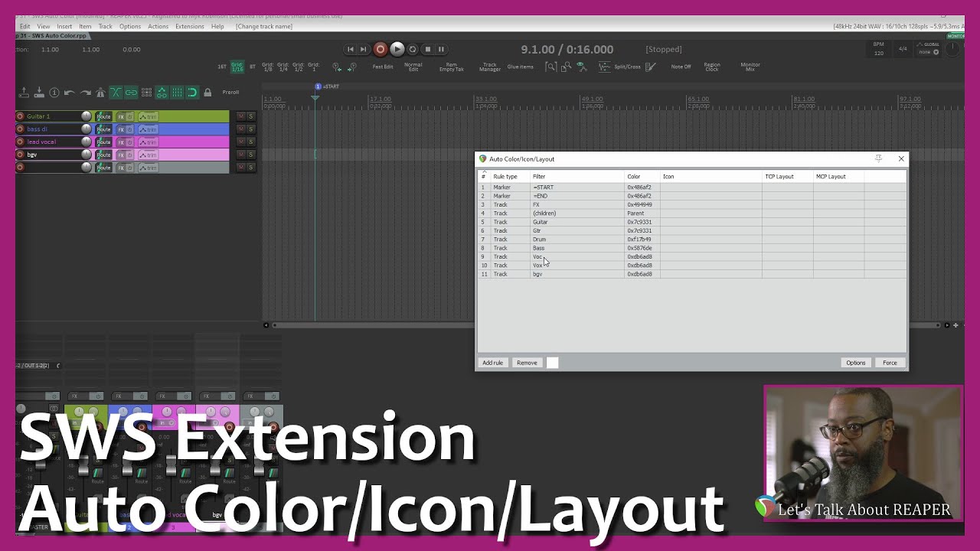Adjust the Guitar 1 volume knob
980x551 pixels.
click(x=87, y=116)
